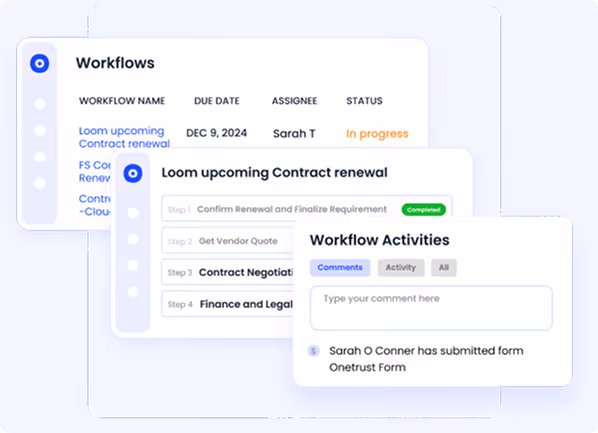This screenshot has height=433, width=598.
Task: Click the DEC 9, 2024 due date
Action: (216, 133)
